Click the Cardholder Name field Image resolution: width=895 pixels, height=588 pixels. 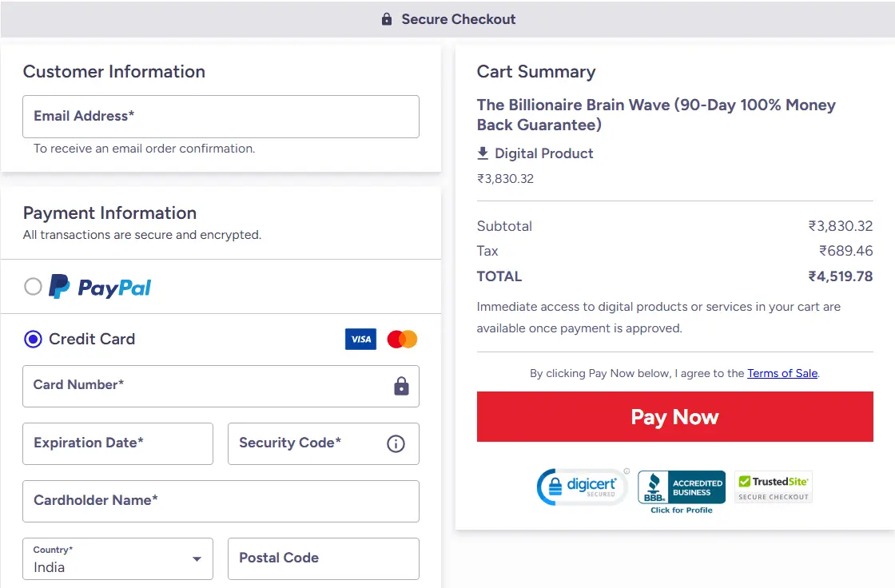pos(221,501)
